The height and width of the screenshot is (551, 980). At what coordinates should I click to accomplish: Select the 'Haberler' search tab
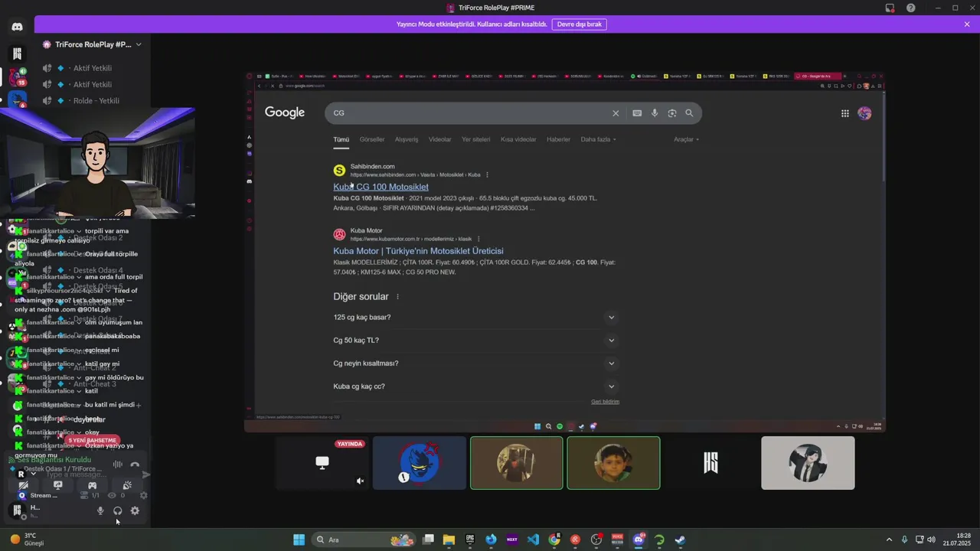coord(558,139)
